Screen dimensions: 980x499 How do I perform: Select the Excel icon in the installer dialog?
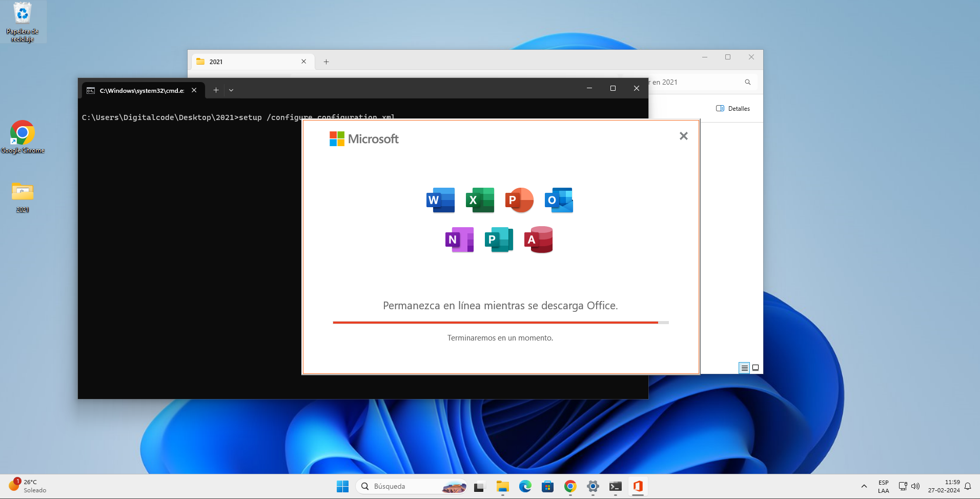pyautogui.click(x=480, y=200)
